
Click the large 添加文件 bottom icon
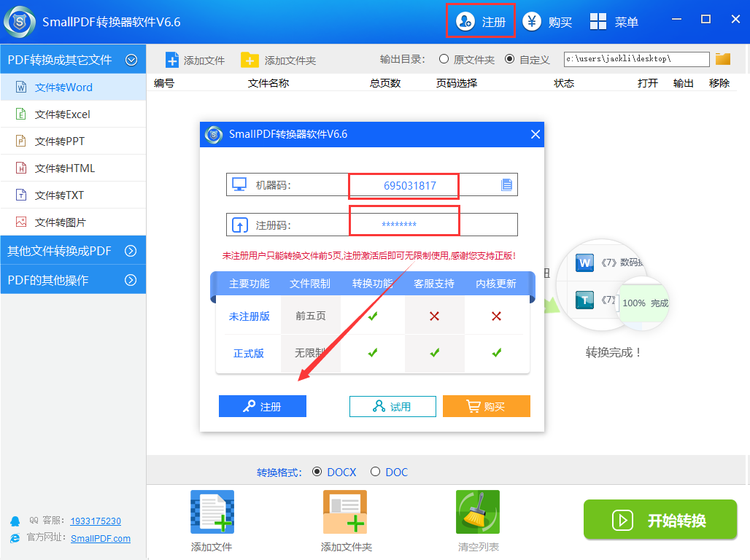212,512
